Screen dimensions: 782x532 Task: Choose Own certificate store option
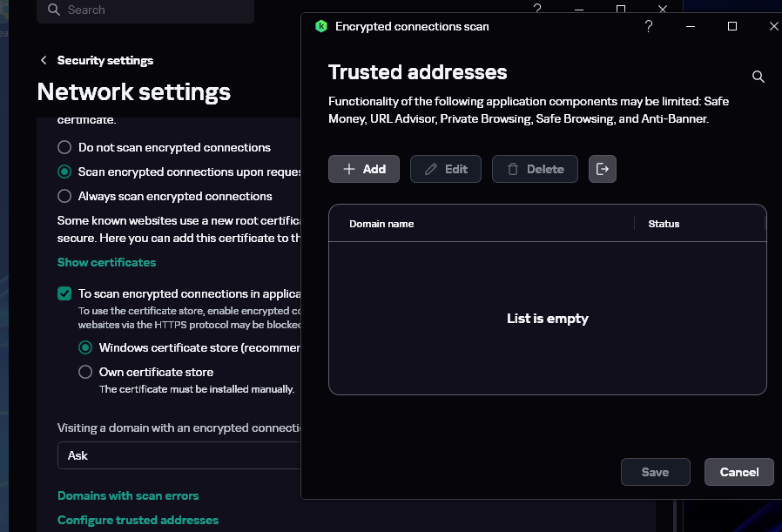[85, 372]
